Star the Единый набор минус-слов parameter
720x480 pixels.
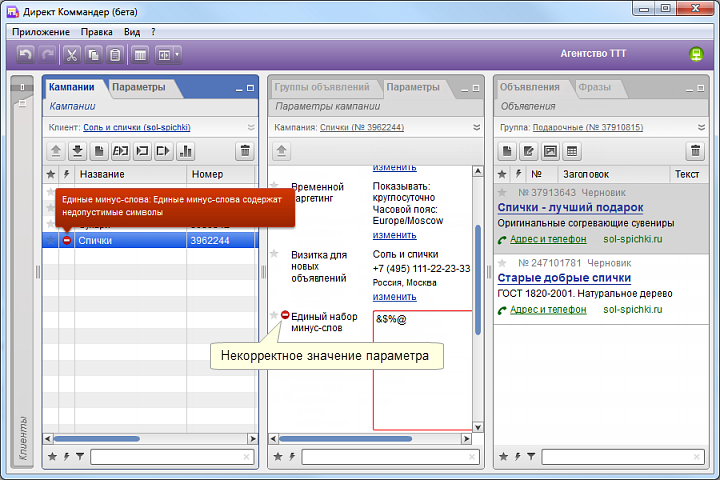pyautogui.click(x=274, y=315)
